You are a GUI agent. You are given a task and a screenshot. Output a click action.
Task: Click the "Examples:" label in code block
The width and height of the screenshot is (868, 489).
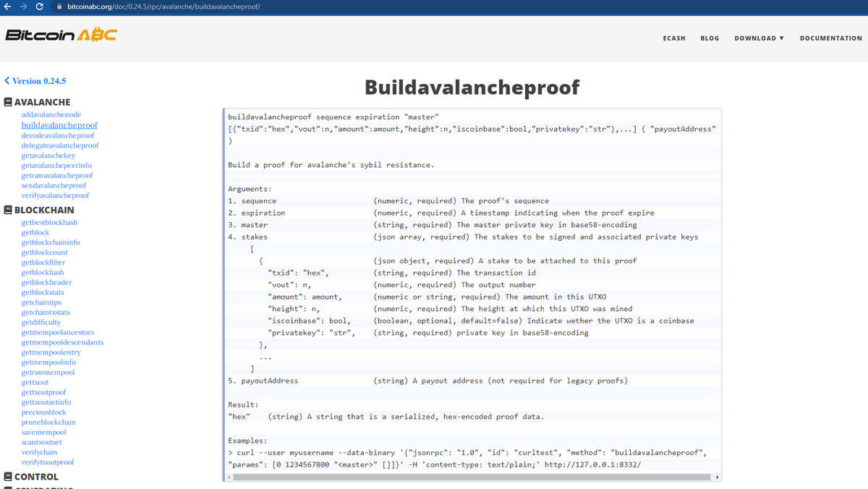pos(247,441)
